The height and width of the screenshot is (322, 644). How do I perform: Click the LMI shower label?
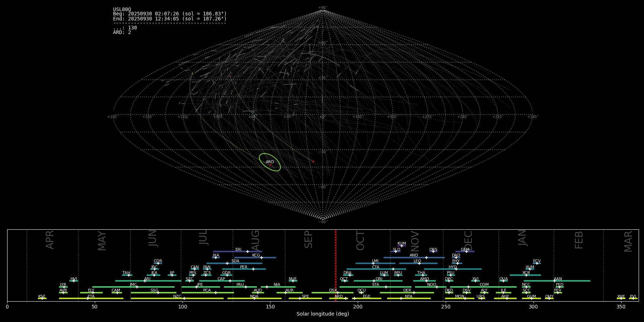click(375, 261)
